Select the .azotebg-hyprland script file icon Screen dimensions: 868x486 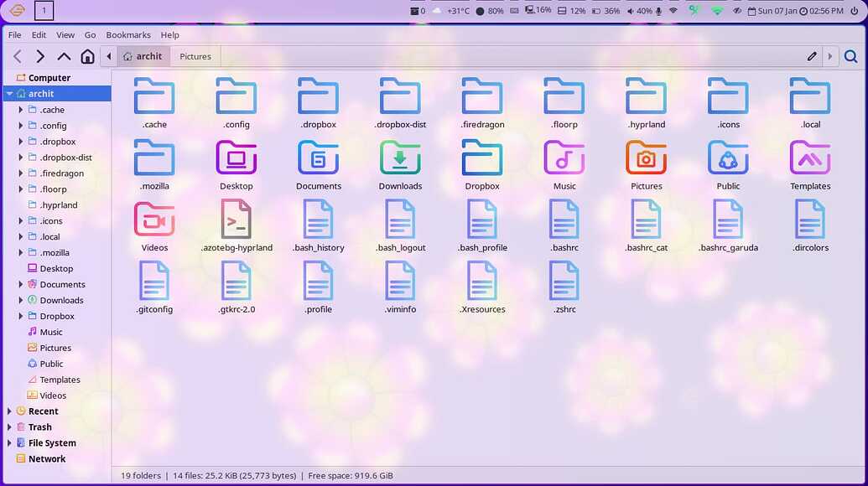click(236, 220)
